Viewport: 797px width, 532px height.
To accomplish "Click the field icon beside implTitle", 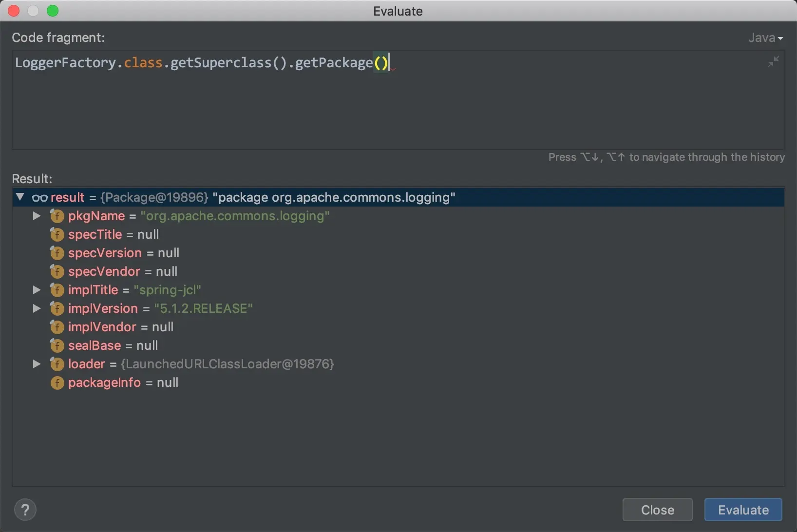I will [57, 290].
